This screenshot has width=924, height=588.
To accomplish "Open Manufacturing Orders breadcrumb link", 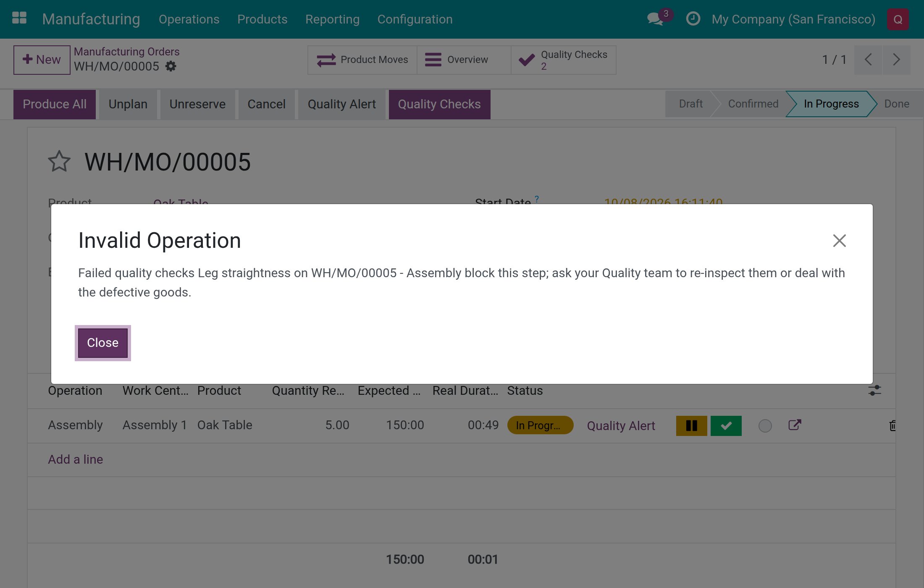I will pyautogui.click(x=126, y=52).
